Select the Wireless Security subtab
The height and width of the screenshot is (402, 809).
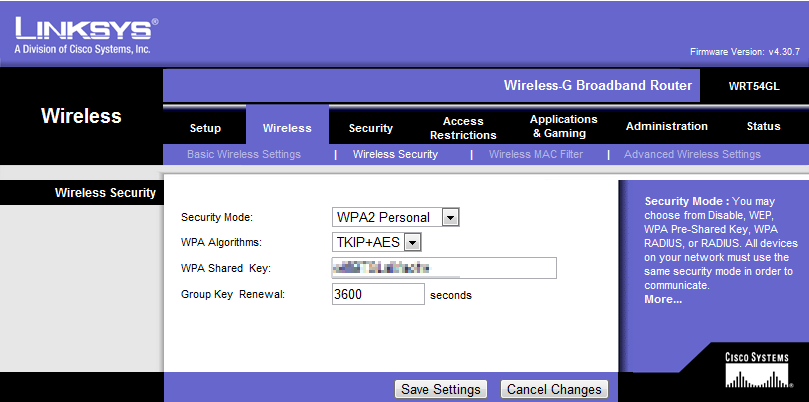(x=395, y=154)
